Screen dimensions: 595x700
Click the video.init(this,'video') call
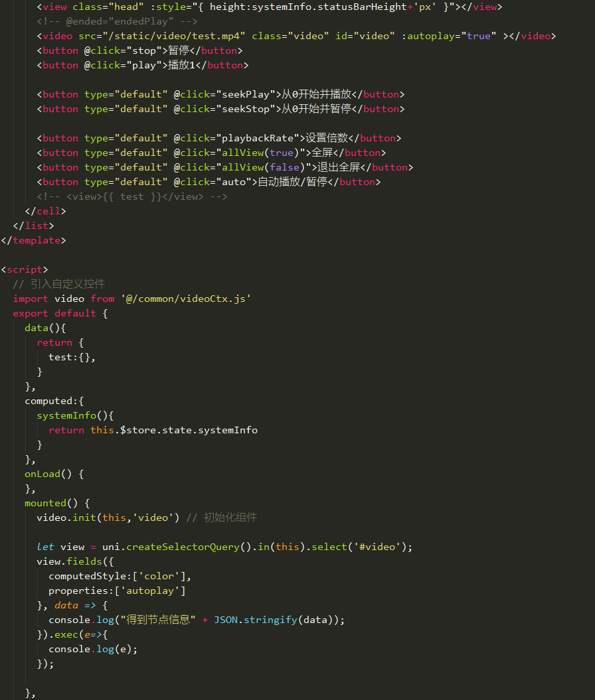[x=108, y=518]
